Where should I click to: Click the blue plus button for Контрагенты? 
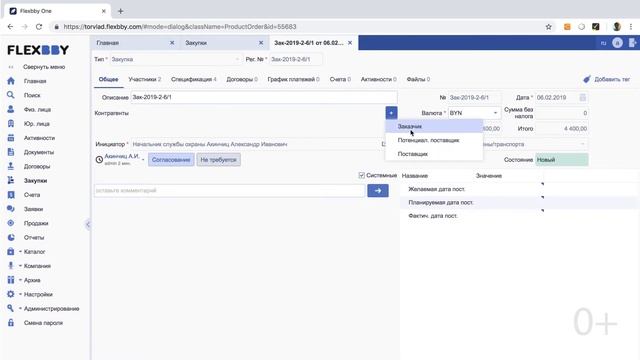pos(391,113)
